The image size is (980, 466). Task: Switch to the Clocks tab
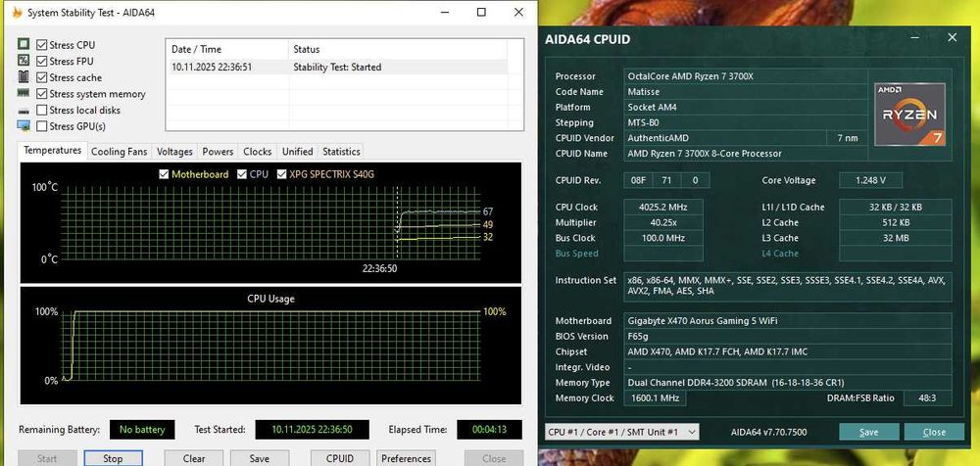click(258, 151)
